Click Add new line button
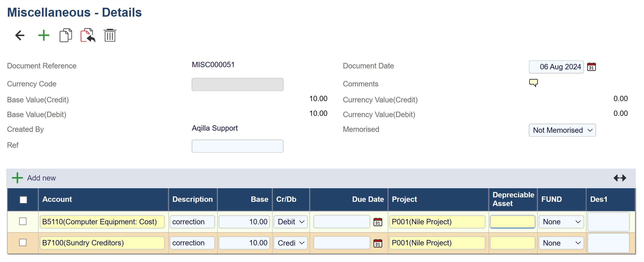 click(34, 178)
